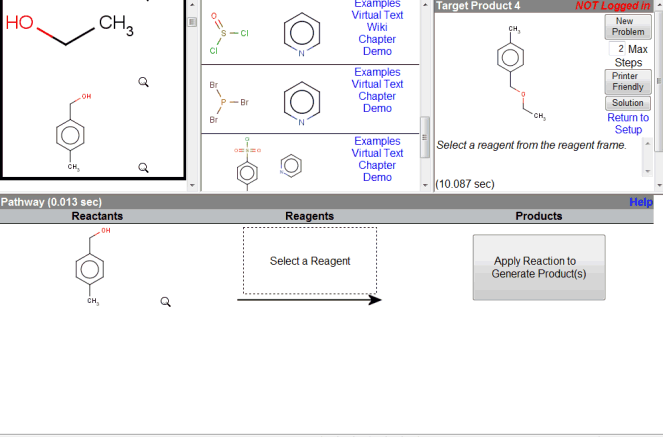Click the magnifier icon in Reactants column
Viewport: 663px width, 437px height.
point(166,301)
